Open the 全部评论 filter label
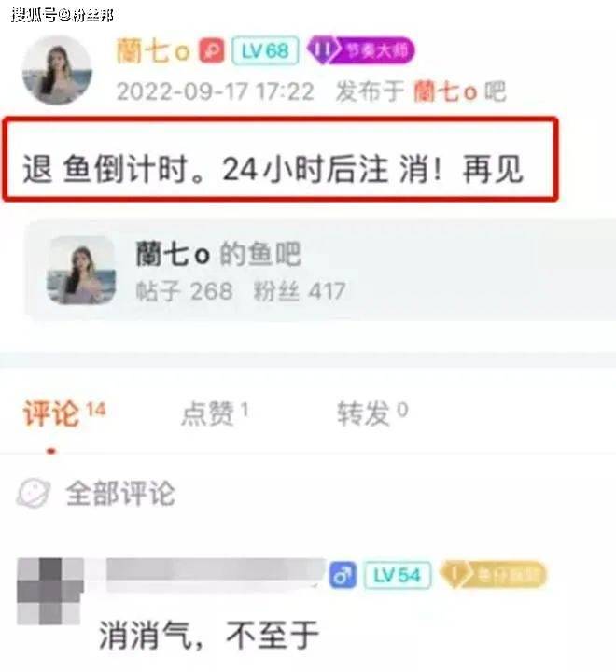The width and height of the screenshot is (616, 672). [x=120, y=494]
